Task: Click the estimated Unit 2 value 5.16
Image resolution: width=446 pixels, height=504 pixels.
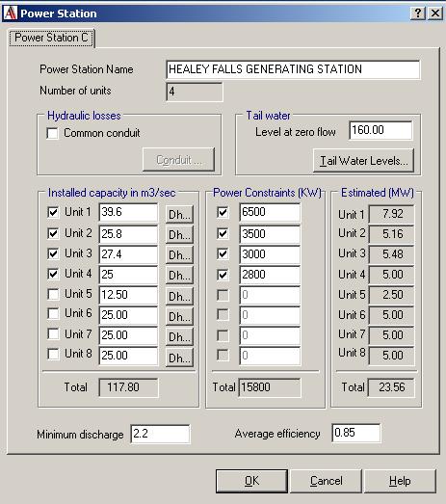Action: (392, 234)
